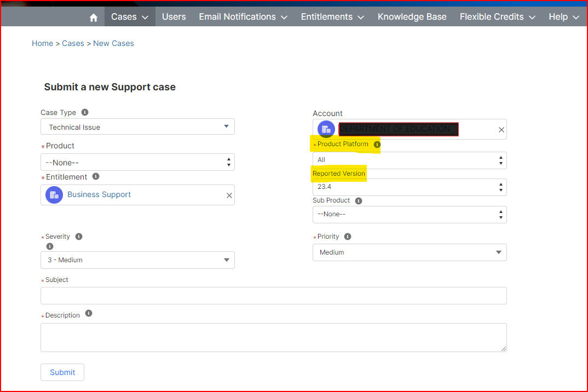Click the info icon next to Entitlement
The image size is (588, 392).
click(96, 176)
